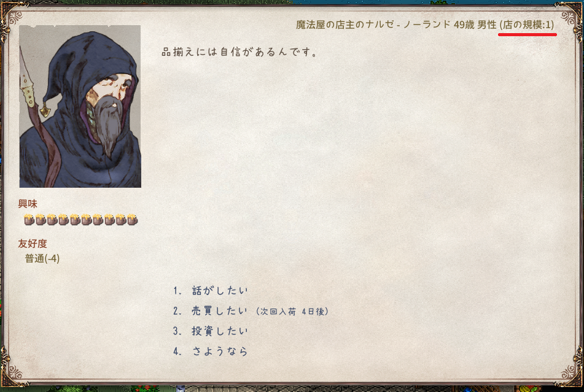Select the 話がしたい dialog option

(x=211, y=290)
